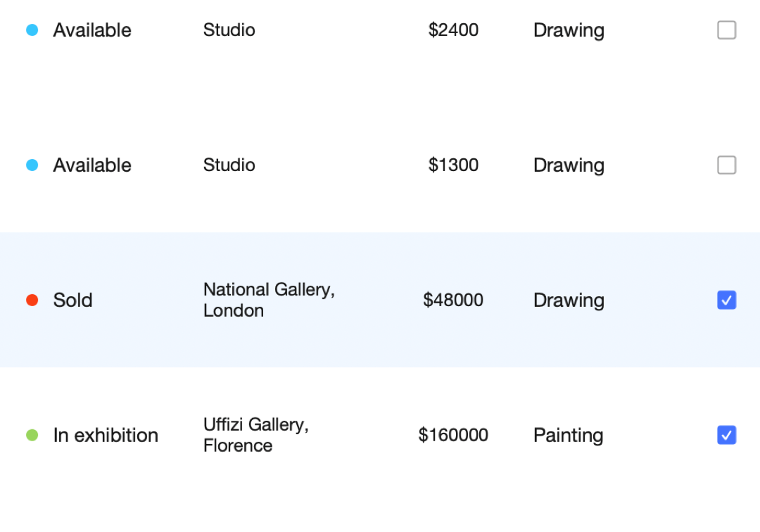Screen dimensions: 760x532
Task: Click the $1300 price cell
Action: [453, 165]
